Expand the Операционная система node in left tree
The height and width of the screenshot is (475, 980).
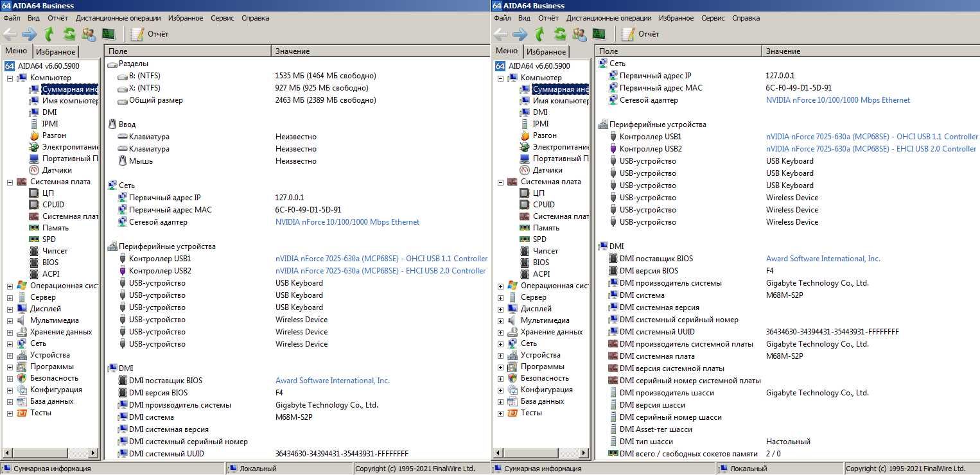[x=10, y=286]
